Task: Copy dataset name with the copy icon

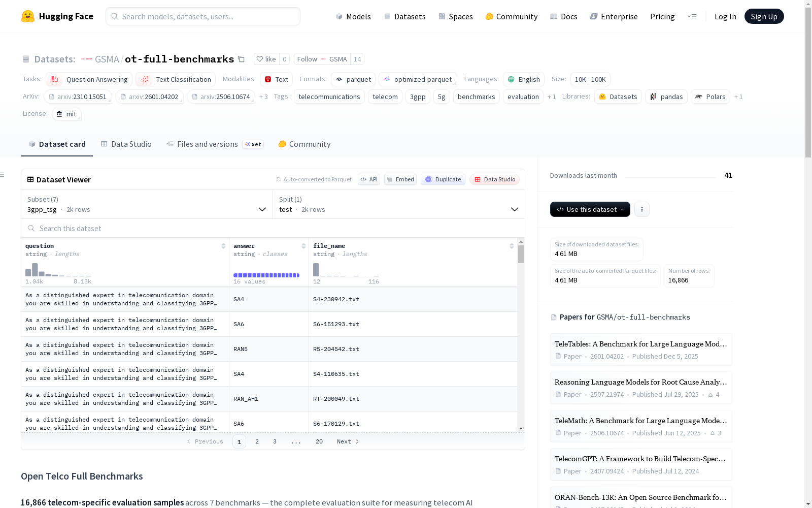Action: point(242,59)
